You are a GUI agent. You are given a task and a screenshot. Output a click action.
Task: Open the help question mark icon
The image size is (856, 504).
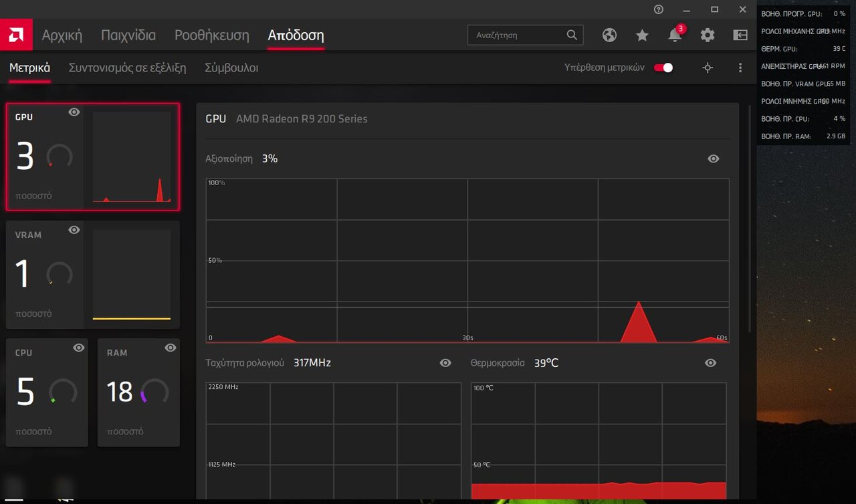(x=659, y=9)
